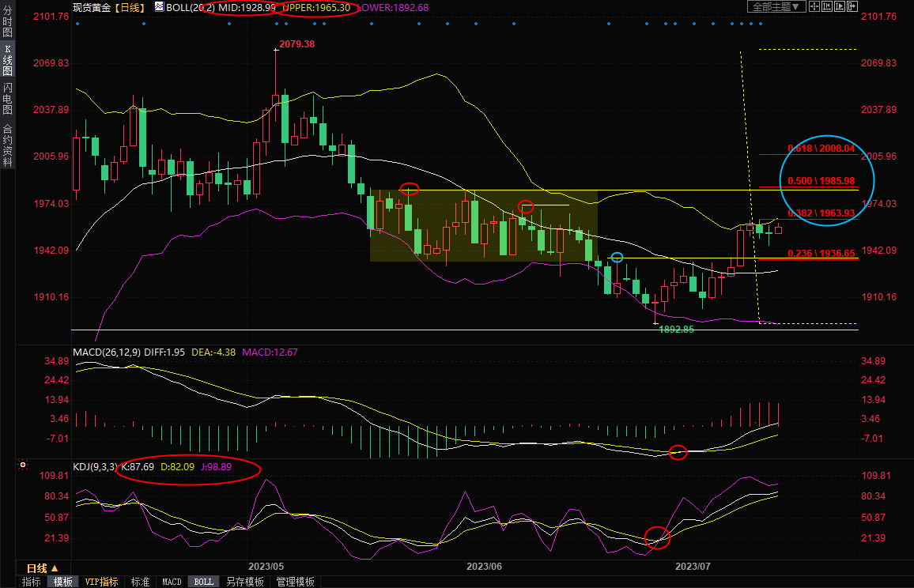Click the crosshair cursor icon at top right
Screen dimensions: 914x588
click(x=815, y=6)
